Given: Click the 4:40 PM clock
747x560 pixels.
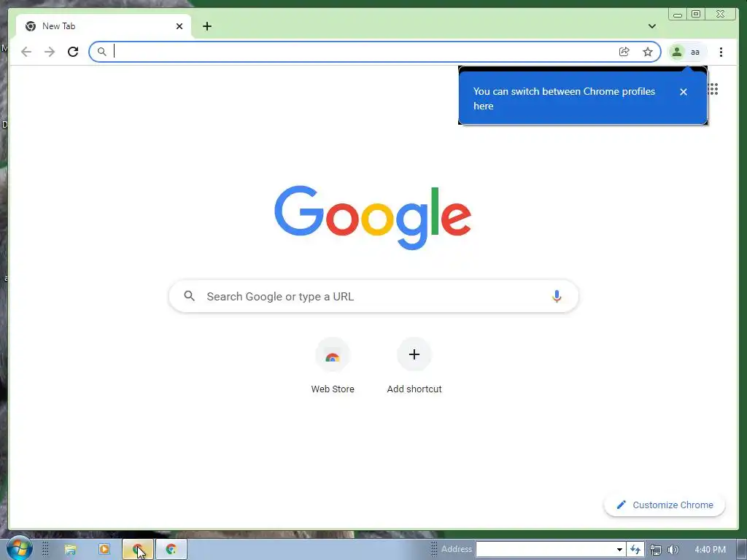Looking at the screenshot, I should click(x=710, y=550).
